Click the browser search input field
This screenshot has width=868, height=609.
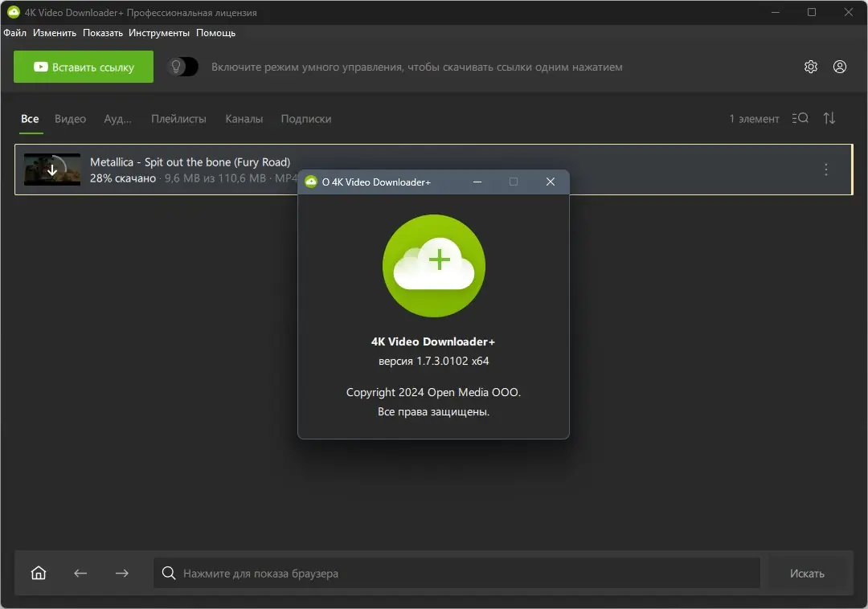tap(457, 573)
